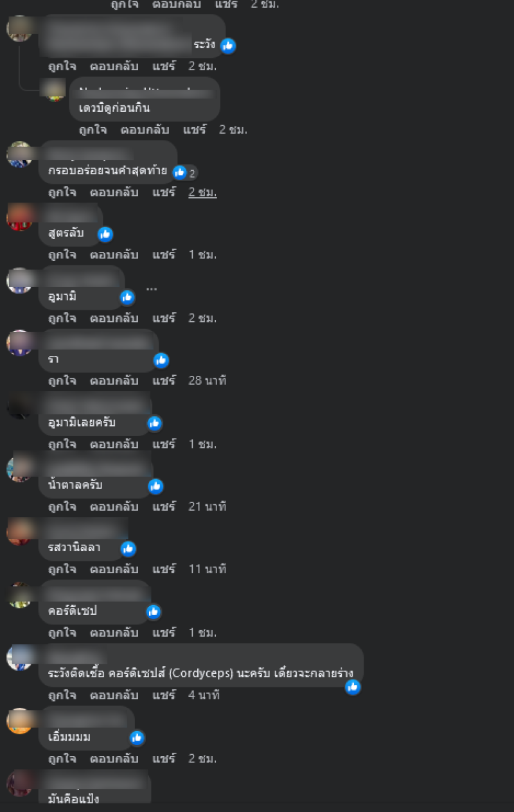Screen dimensions: 514x812
Task: Share the "รา" comment using แชร์
Action: [x=164, y=380]
